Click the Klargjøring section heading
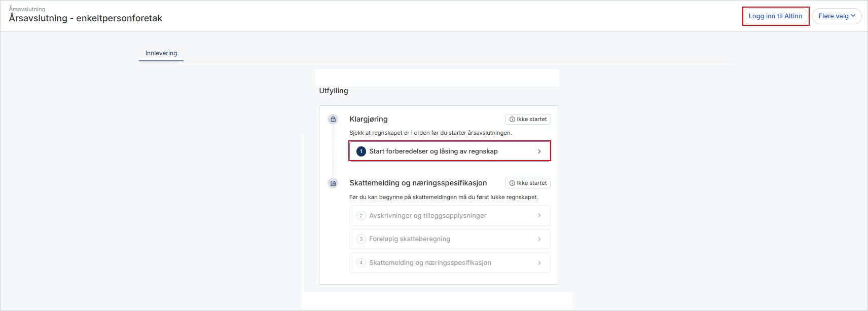The image size is (868, 311). (x=368, y=119)
